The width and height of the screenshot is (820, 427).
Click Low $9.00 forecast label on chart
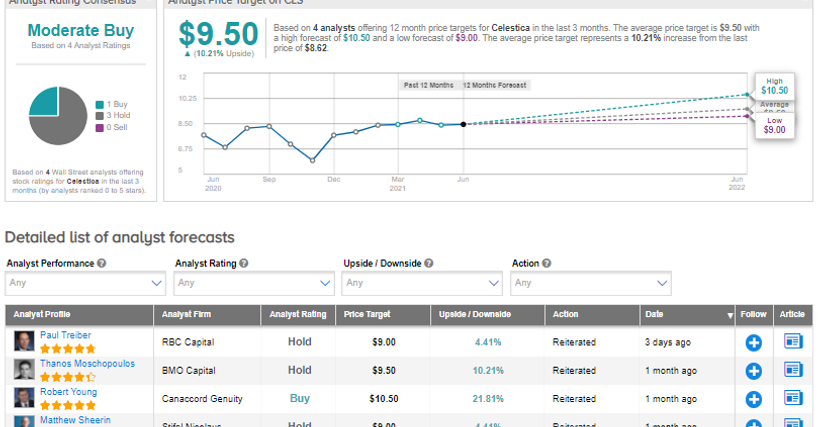click(x=775, y=125)
